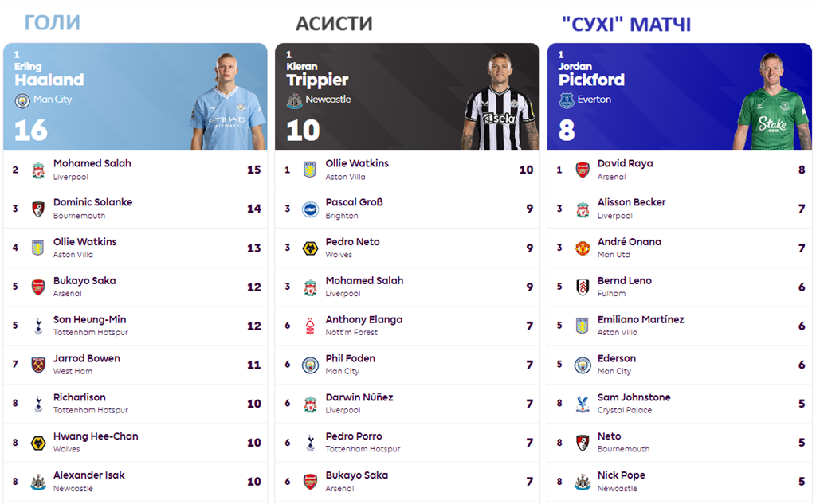Click Arsenal crest next to David Raya

(x=583, y=170)
